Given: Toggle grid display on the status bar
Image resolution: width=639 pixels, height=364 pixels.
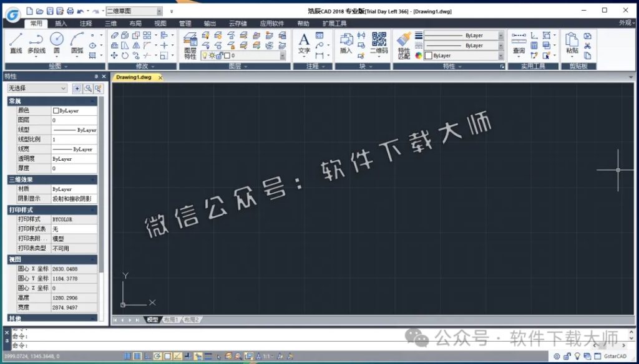Looking at the screenshot, I should coord(137,356).
